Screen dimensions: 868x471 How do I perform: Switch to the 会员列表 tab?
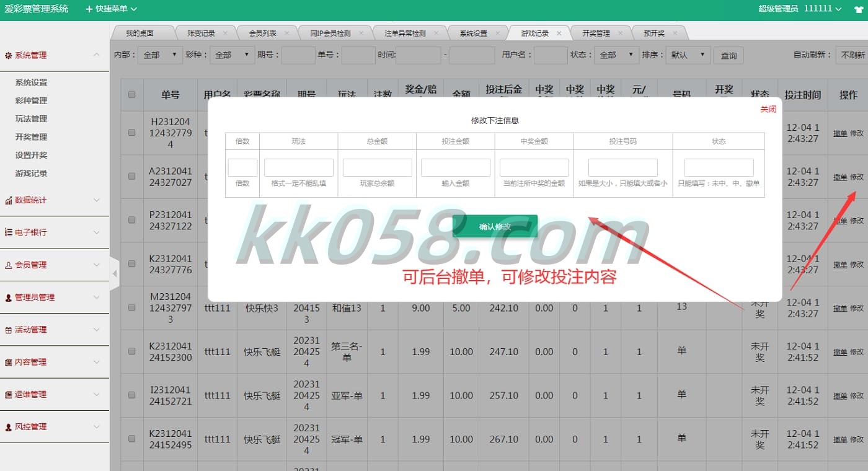click(262, 33)
